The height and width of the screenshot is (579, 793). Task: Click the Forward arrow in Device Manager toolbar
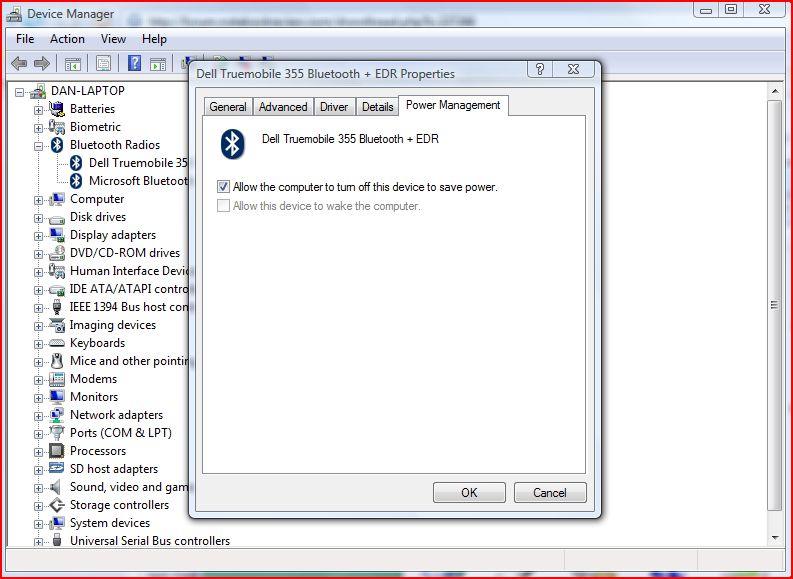point(41,64)
